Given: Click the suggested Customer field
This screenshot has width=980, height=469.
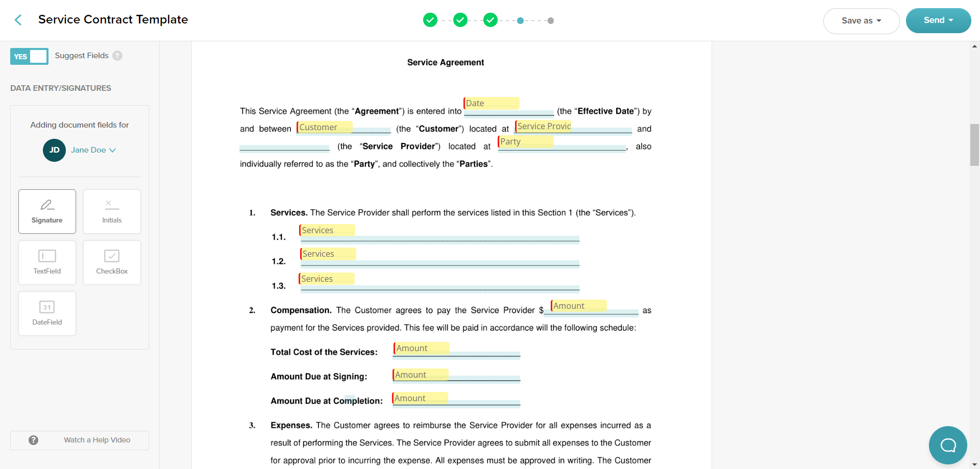Looking at the screenshot, I should click(x=325, y=127).
